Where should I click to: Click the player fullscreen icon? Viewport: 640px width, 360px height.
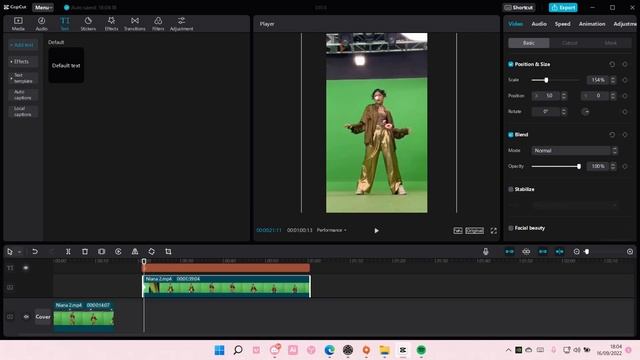point(494,231)
